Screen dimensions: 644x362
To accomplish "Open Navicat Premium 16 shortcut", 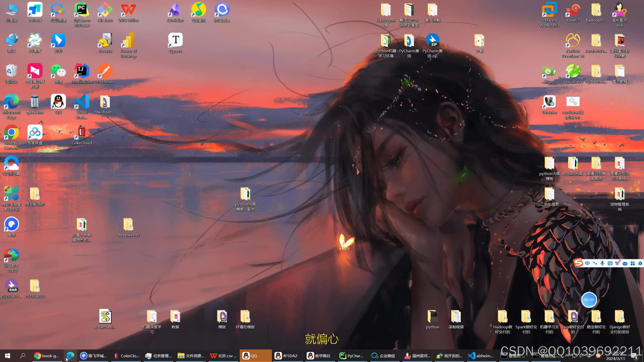I will click(573, 45).
